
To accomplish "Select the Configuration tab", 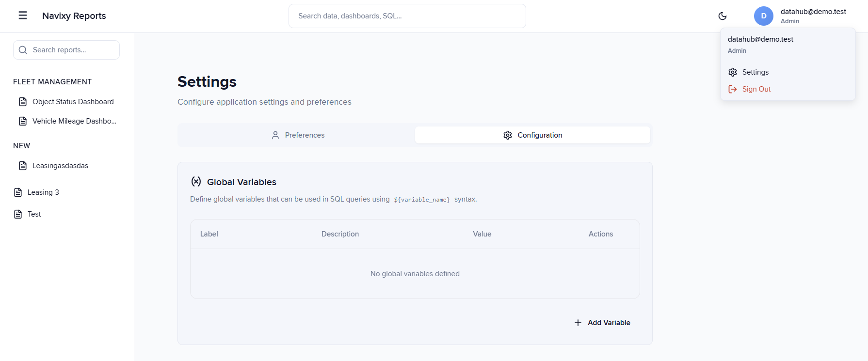I will coord(532,135).
